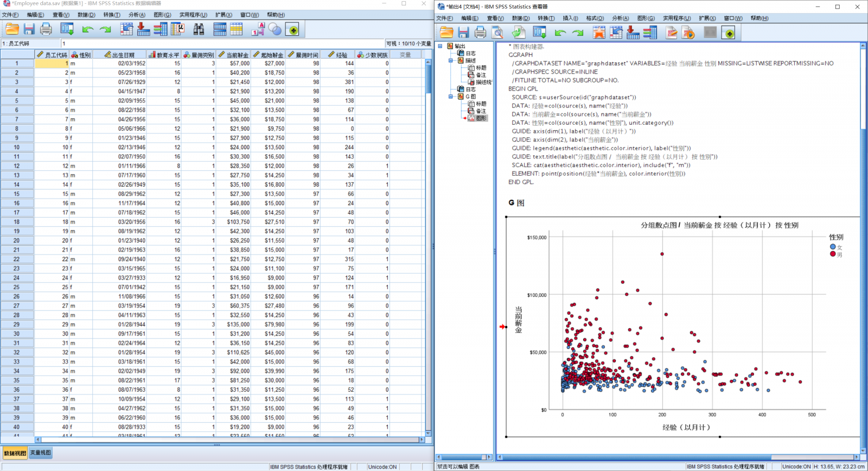Viewport: 868px width, 471px height.
Task: Click the Print Preview icon in Viewer toolbar
Action: (x=497, y=33)
